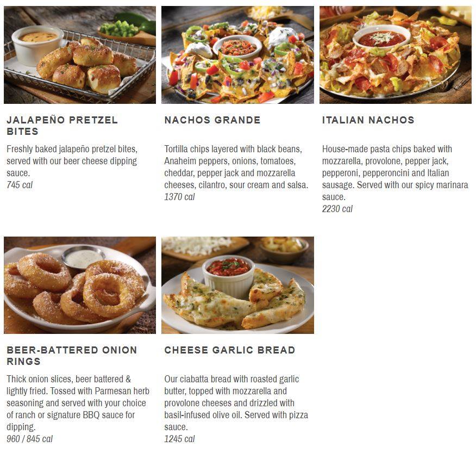Click the Beer-Battered Onion Rings heading
The height and width of the screenshot is (459, 476).
pos(72,356)
